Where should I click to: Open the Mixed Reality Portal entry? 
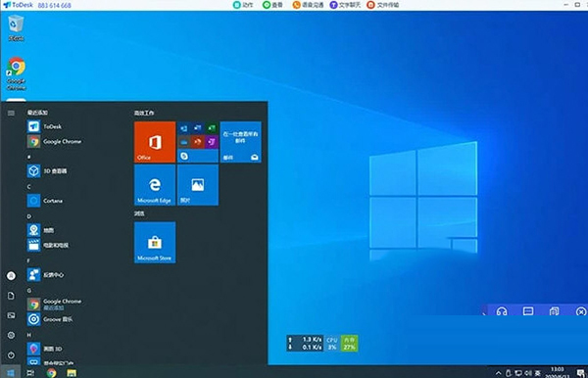pos(51,362)
